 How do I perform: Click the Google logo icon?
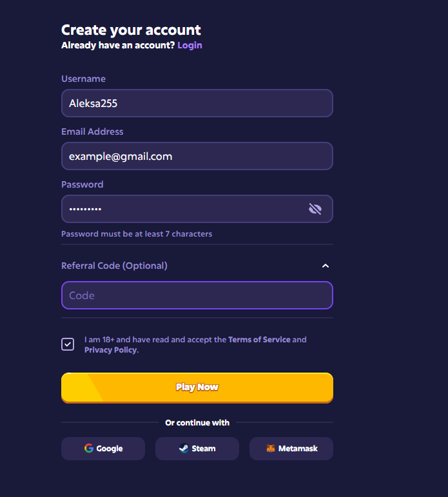[89, 449]
